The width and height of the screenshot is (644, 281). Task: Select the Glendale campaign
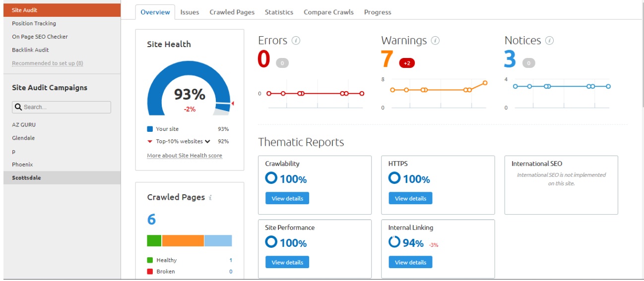click(x=23, y=138)
